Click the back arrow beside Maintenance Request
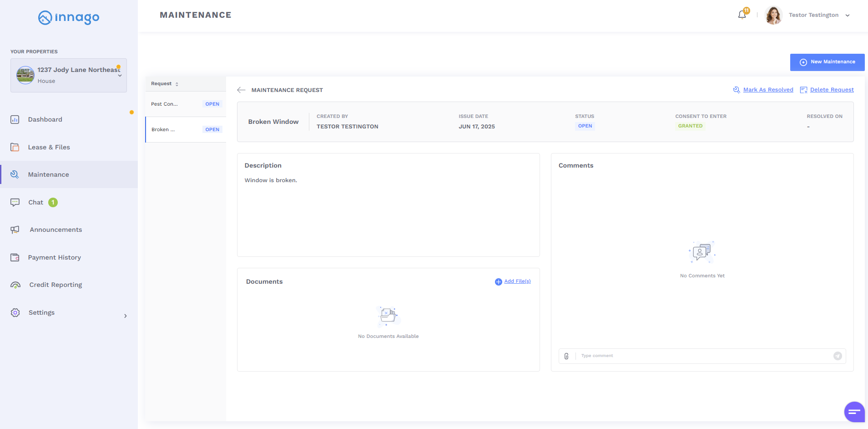Image resolution: width=868 pixels, height=429 pixels. point(241,90)
